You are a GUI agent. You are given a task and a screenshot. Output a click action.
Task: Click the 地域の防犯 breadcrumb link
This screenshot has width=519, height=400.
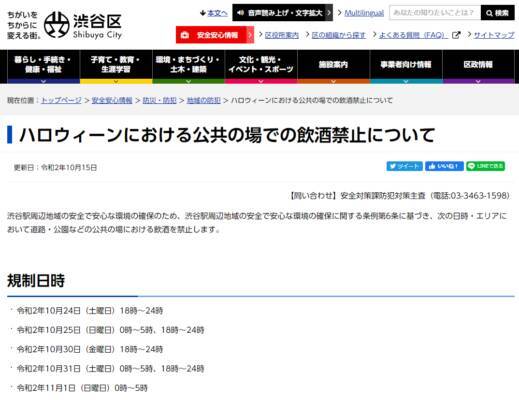pos(203,100)
